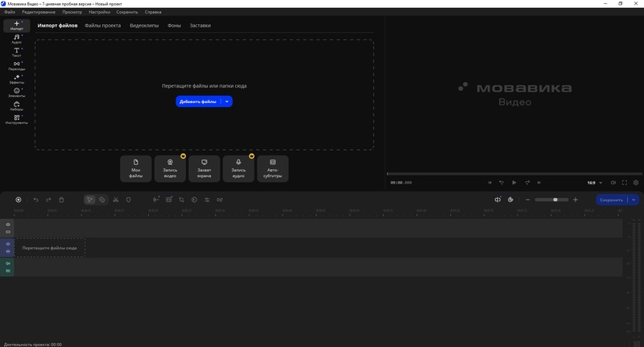Image resolution: width=644 pixels, height=347 pixels.
Task: Open the color adjustment half-circle icon
Action: click(x=194, y=200)
